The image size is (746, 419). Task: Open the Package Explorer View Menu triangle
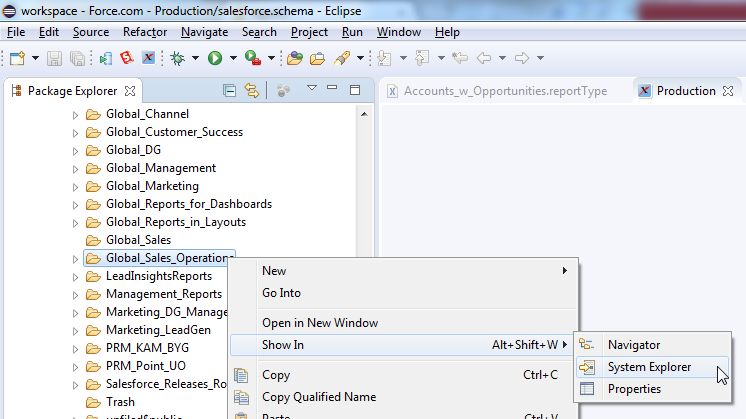point(312,88)
